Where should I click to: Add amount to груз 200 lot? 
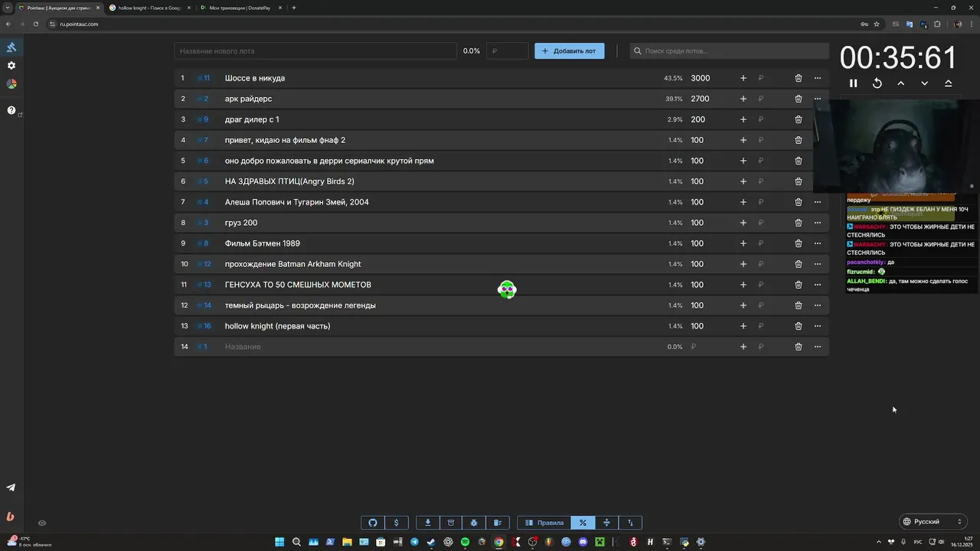pyautogui.click(x=743, y=223)
